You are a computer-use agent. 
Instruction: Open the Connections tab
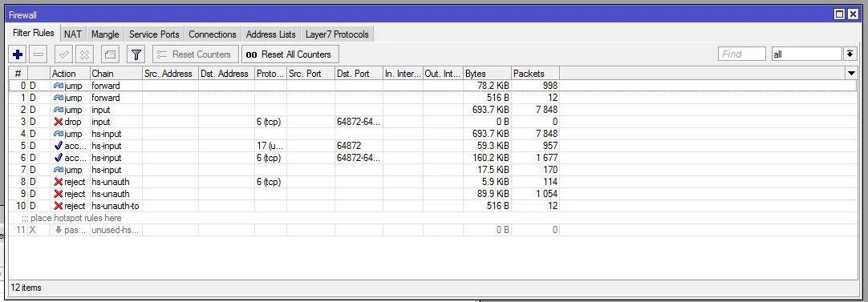(213, 34)
